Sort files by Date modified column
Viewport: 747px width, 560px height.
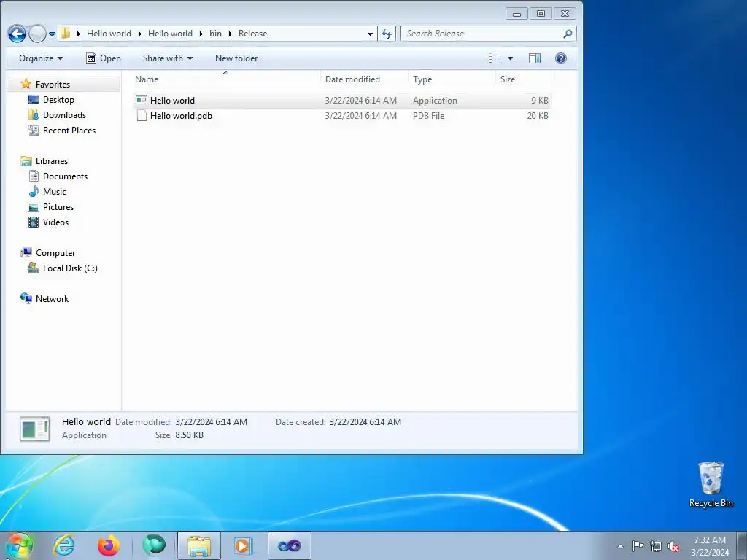tap(365, 79)
